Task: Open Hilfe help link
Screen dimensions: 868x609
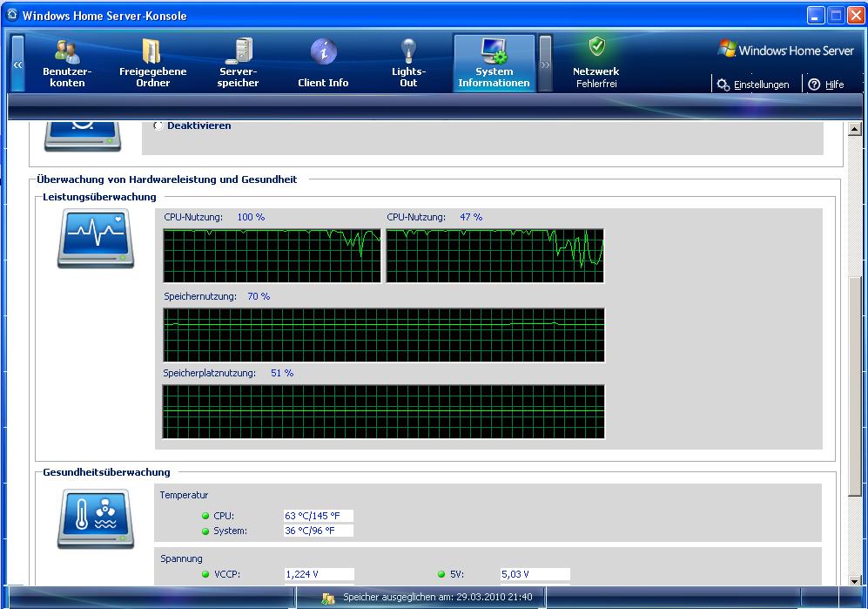Action: coord(826,85)
